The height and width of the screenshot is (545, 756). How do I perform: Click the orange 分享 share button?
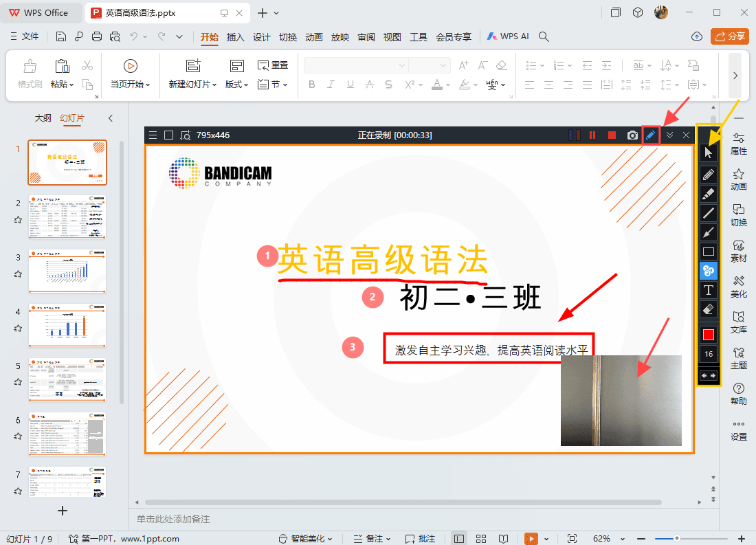[x=730, y=36]
